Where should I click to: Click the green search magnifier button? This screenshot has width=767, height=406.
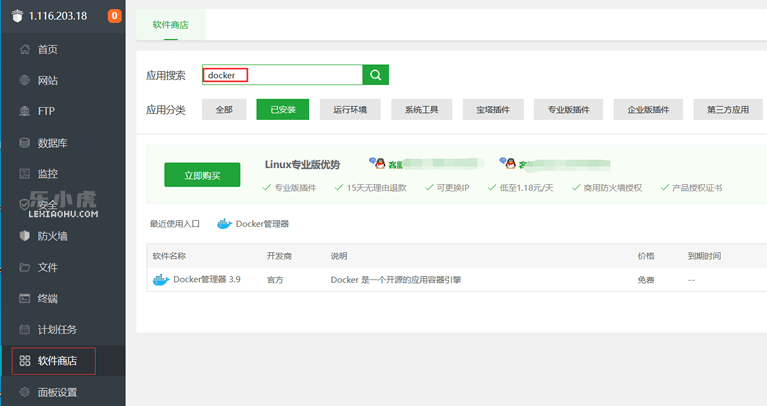[x=376, y=75]
